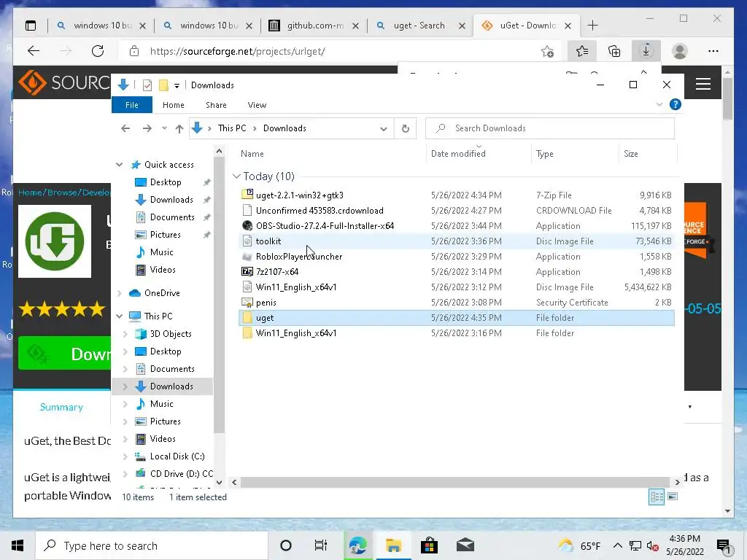Image resolution: width=747 pixels, height=560 pixels.
Task: Open the File menu tab
Action: pyautogui.click(x=132, y=105)
